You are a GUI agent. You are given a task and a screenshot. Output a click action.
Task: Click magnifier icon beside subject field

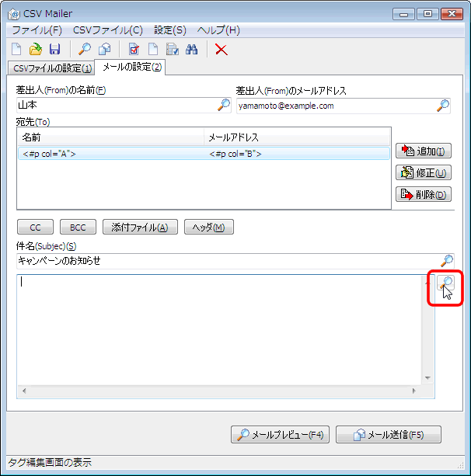(x=447, y=261)
